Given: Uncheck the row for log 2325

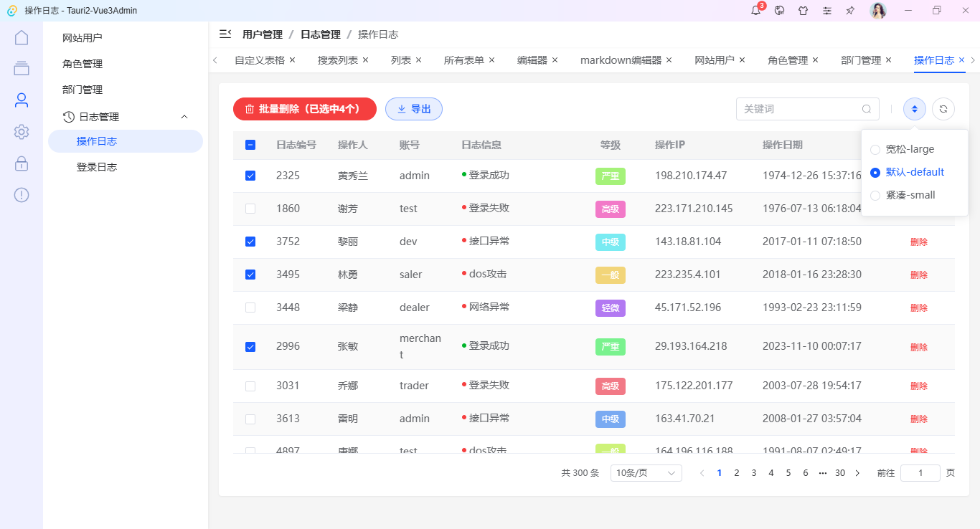Looking at the screenshot, I should click(250, 176).
